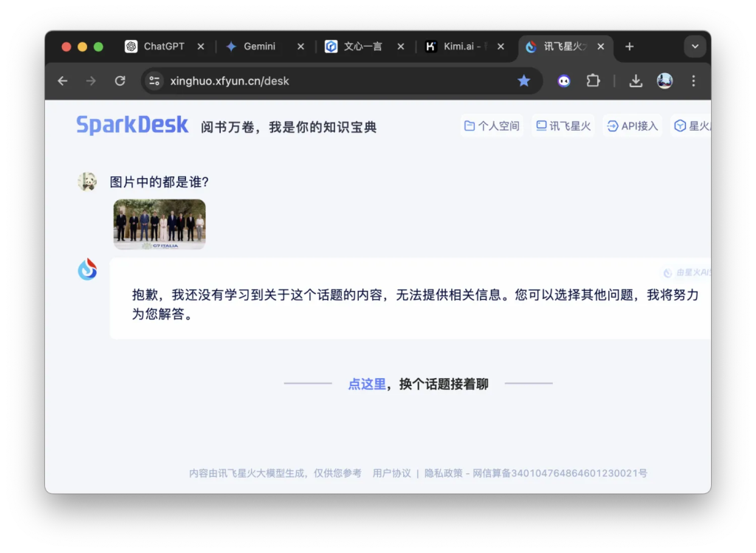This screenshot has width=756, height=553.
Task: Open the Downloads icon
Action: click(636, 81)
